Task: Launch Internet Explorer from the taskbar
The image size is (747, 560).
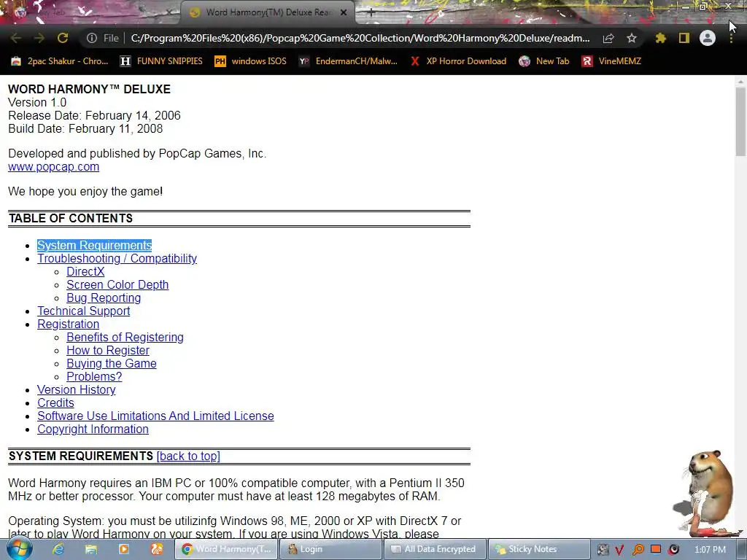Action: [58, 549]
